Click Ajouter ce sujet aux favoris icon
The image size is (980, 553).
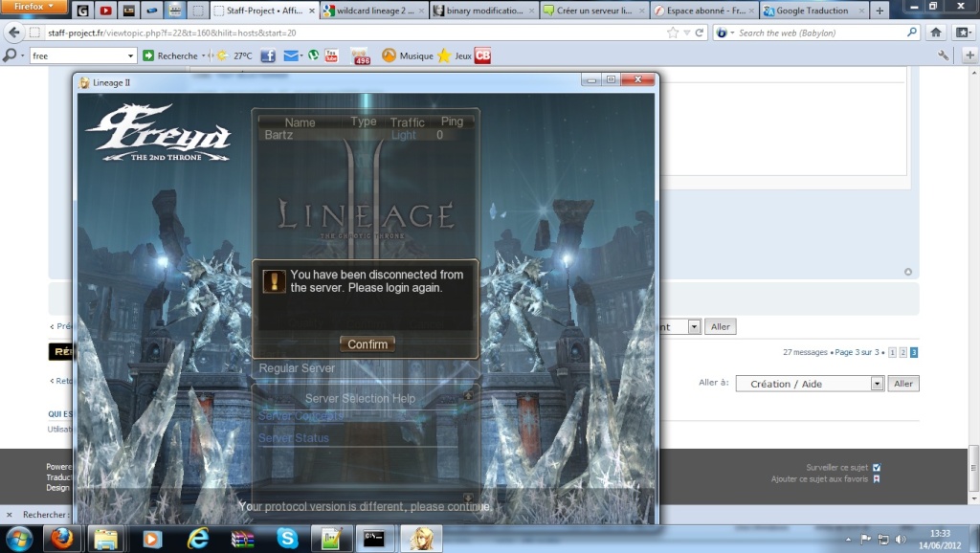pyautogui.click(x=877, y=479)
